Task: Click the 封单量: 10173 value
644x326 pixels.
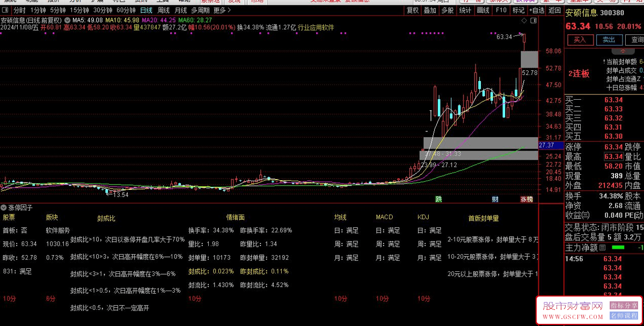Action: coord(209,258)
